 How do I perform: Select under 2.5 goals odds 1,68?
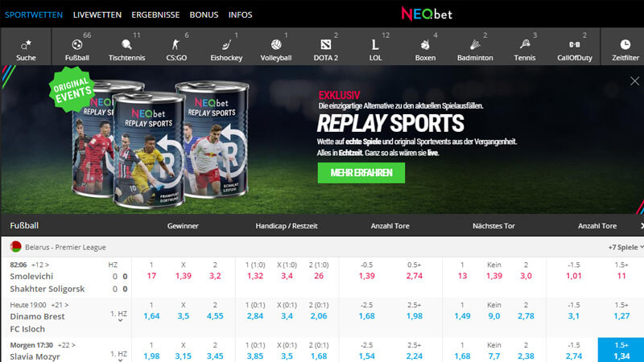(x=367, y=316)
